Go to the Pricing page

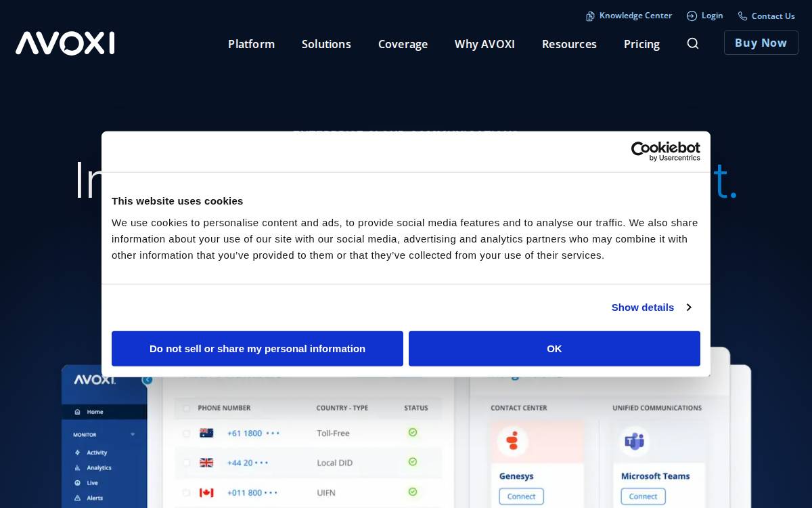click(x=641, y=44)
